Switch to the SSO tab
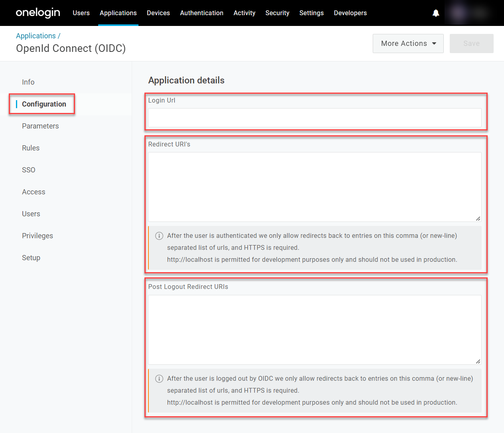This screenshot has height=433, width=504. click(28, 170)
